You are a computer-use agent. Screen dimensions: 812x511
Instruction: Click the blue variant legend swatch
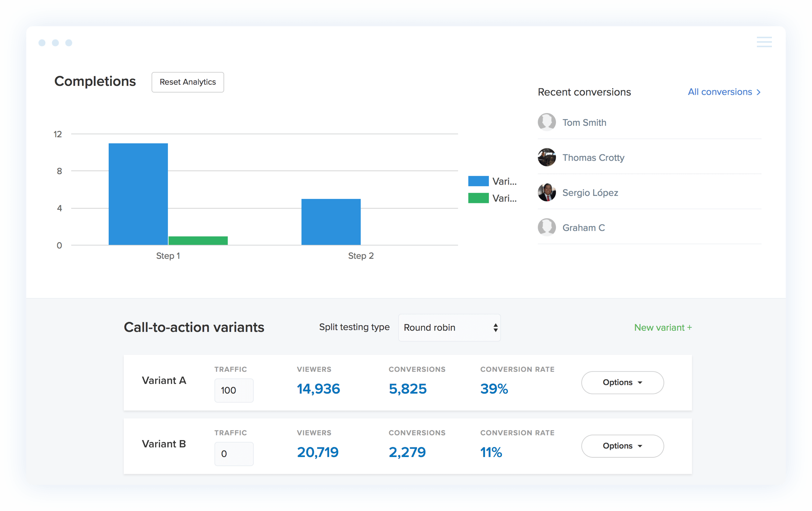478,181
